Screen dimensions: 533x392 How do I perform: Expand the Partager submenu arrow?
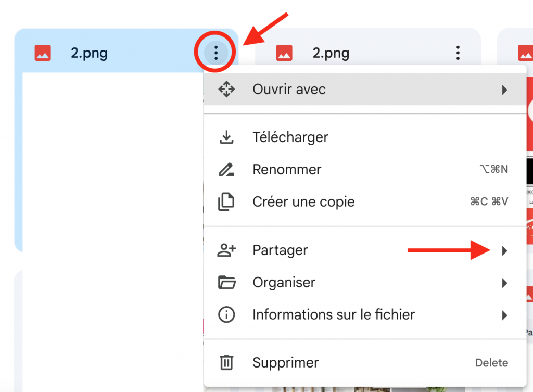pos(504,250)
